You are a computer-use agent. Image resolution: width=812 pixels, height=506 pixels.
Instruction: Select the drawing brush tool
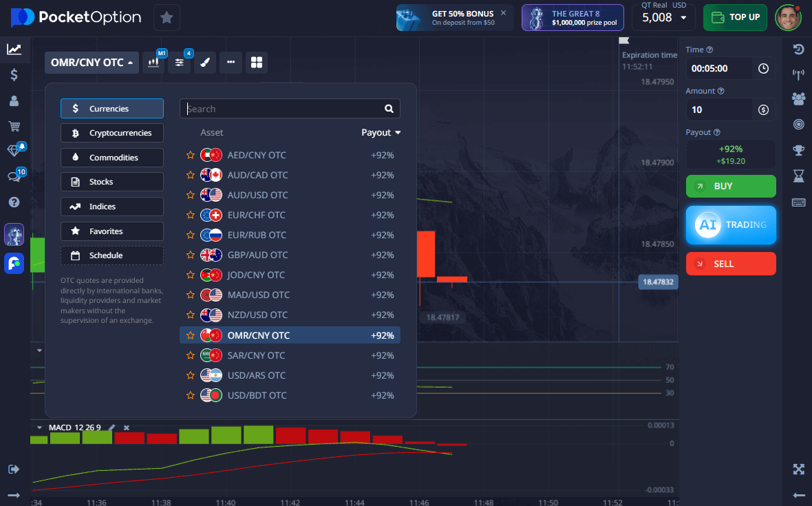[205, 63]
